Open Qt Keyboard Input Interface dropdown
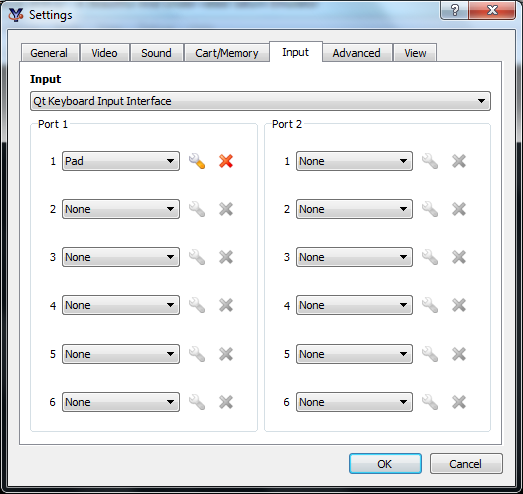The height and width of the screenshot is (494, 523). 260,101
